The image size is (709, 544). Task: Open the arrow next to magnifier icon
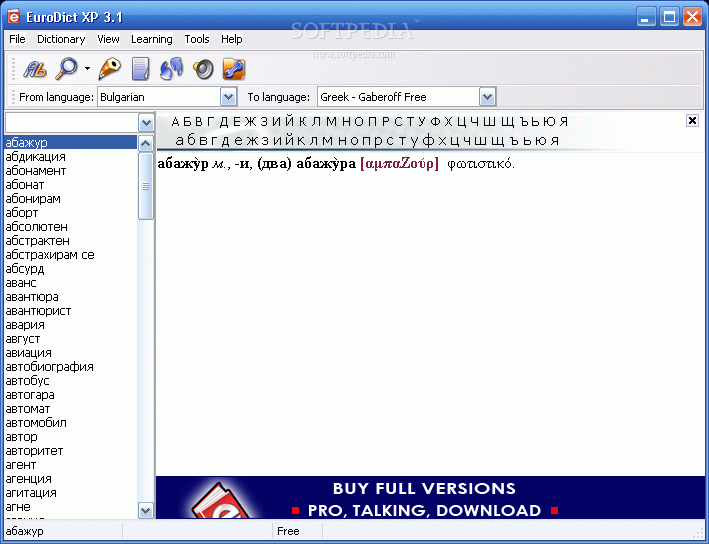87,69
